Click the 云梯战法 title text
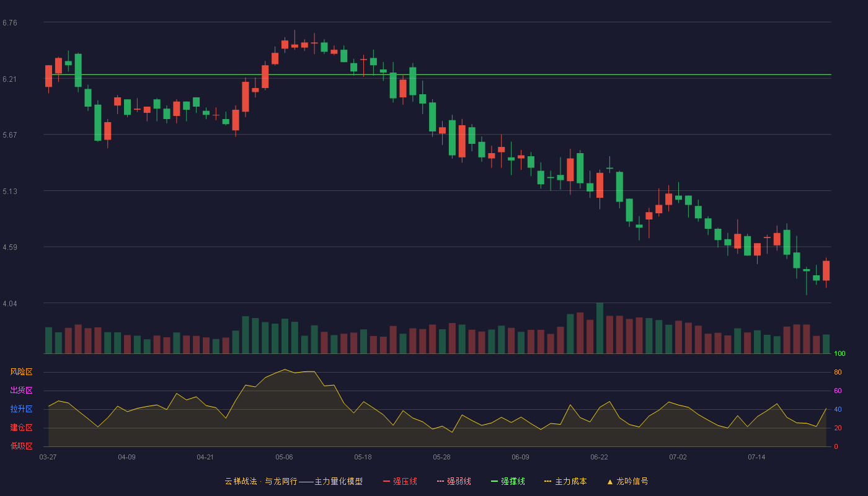 coord(241,481)
